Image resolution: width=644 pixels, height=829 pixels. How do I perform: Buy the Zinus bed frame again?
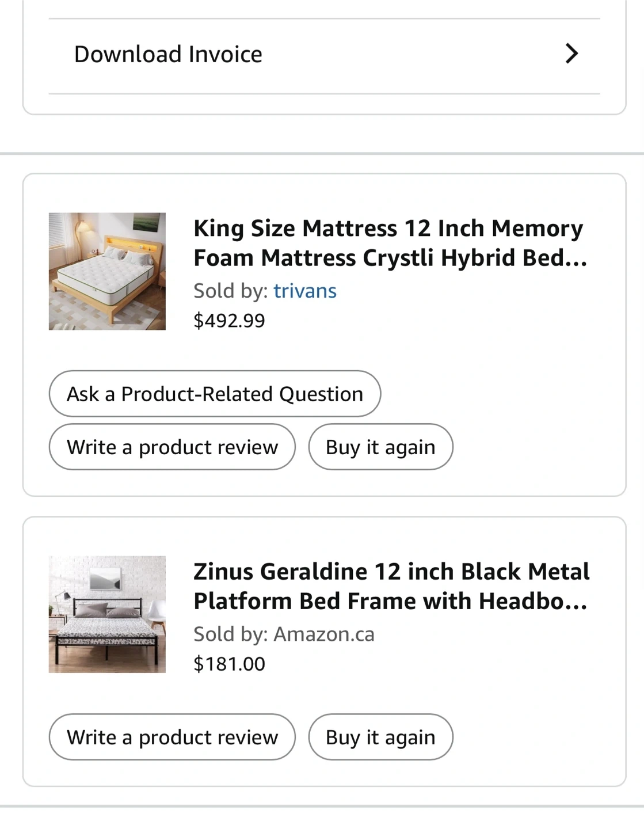380,737
